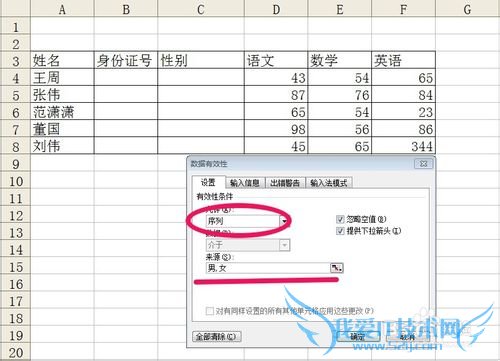
Task: Select row 1 header
Action: pyautogui.click(x=15, y=26)
